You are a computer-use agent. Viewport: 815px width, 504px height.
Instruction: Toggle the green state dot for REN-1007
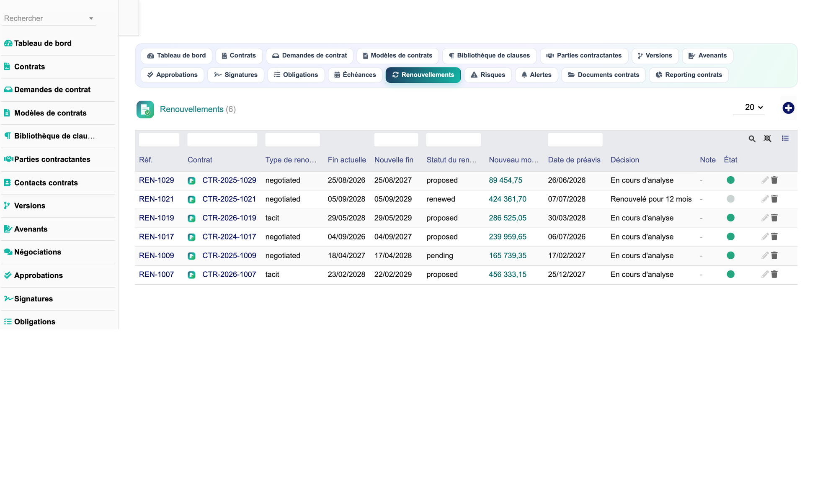730,274
